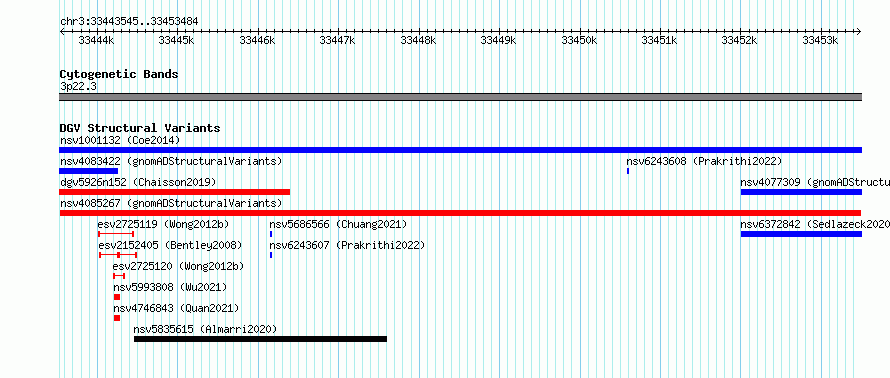
Task: Click the 33448k ruler label
Action: [418, 40]
